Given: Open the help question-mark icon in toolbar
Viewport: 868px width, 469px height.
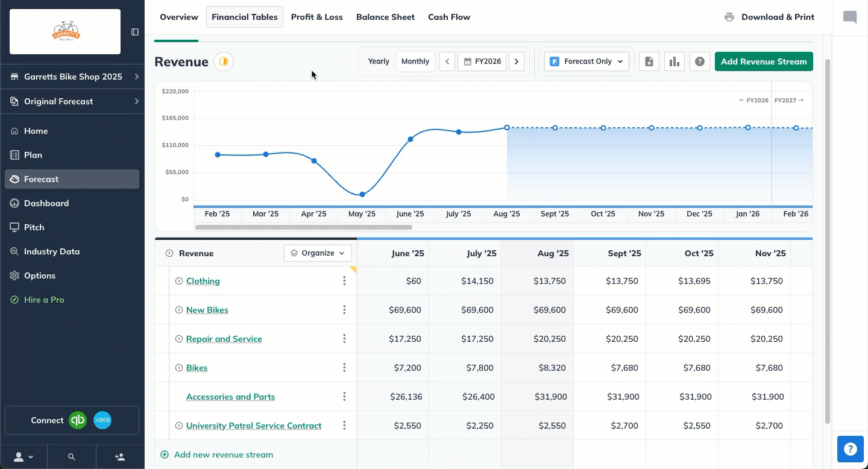Looking at the screenshot, I should click(700, 61).
